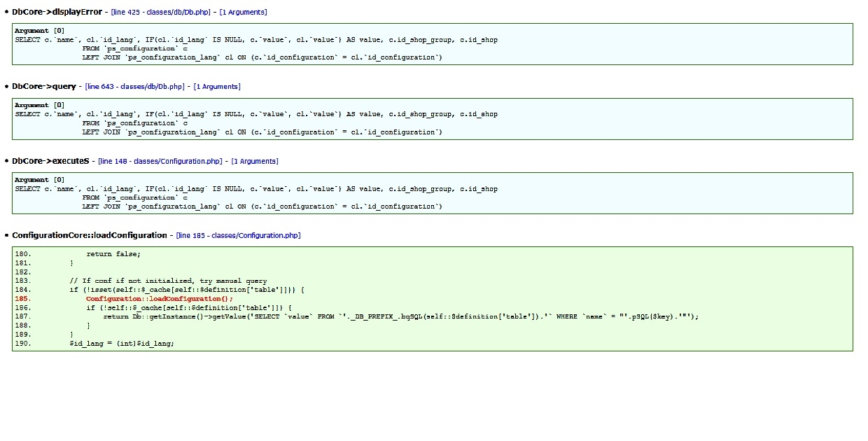Click the DbCore->displayError heading
Image resolution: width=868 pixels, height=441 pixels.
57,12
